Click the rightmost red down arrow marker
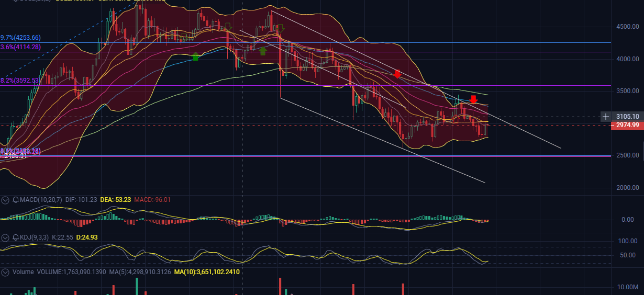Screen dimensions: 644x295 [473, 99]
